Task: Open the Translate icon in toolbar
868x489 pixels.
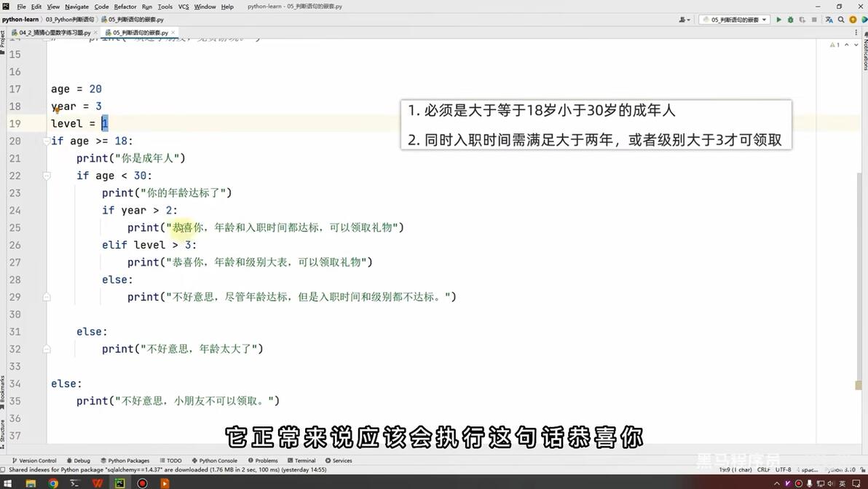Action: point(829,20)
